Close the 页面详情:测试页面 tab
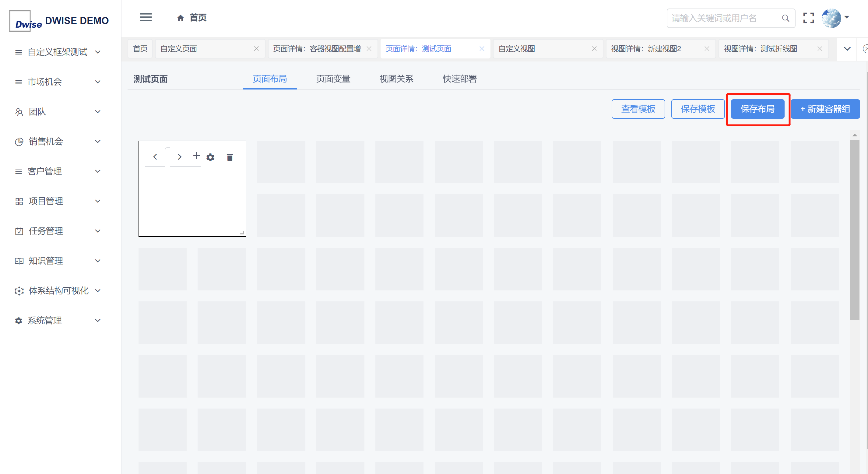 tap(482, 49)
